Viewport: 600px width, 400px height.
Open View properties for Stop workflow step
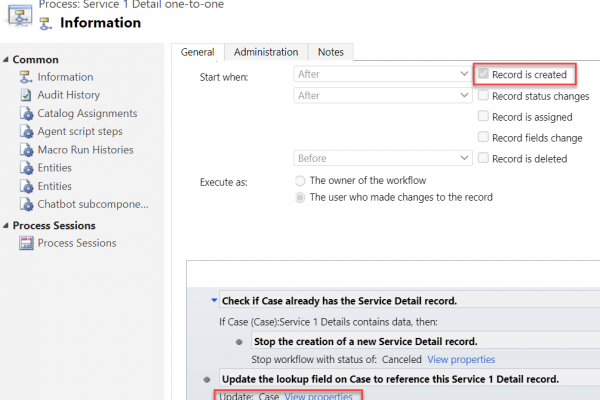click(461, 359)
